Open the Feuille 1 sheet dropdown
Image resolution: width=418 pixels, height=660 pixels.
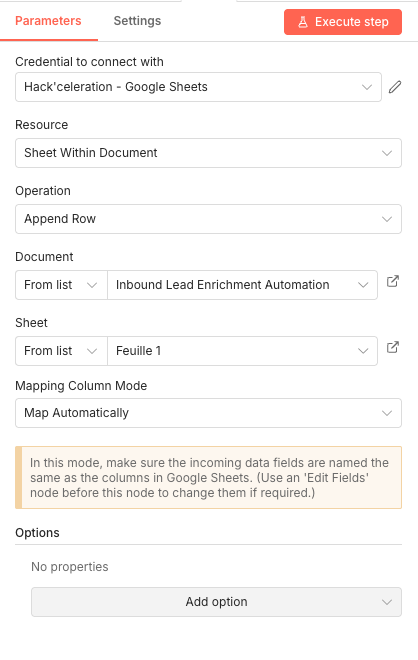tap(242, 351)
